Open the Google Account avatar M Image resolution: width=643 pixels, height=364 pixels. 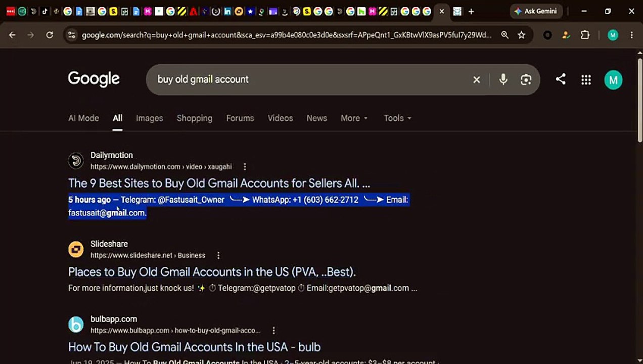pos(613,80)
